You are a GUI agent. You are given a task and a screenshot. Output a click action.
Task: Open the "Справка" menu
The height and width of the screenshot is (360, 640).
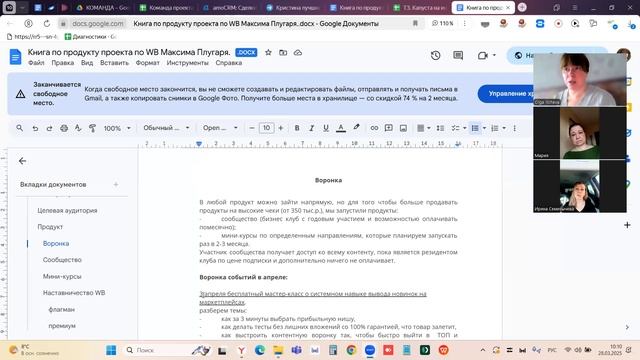229,63
